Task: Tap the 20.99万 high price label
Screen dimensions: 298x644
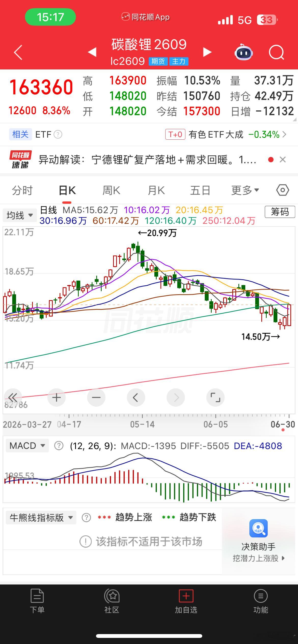Action: tap(157, 233)
